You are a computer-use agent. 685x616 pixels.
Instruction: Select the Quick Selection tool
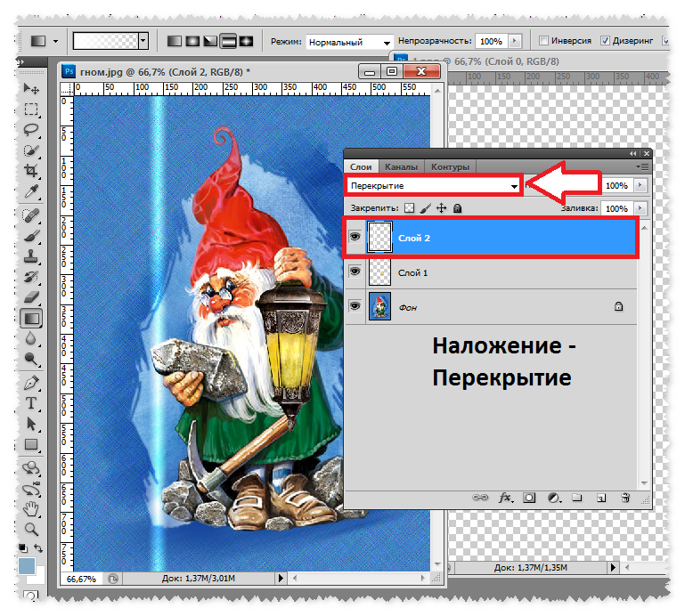[x=31, y=150]
